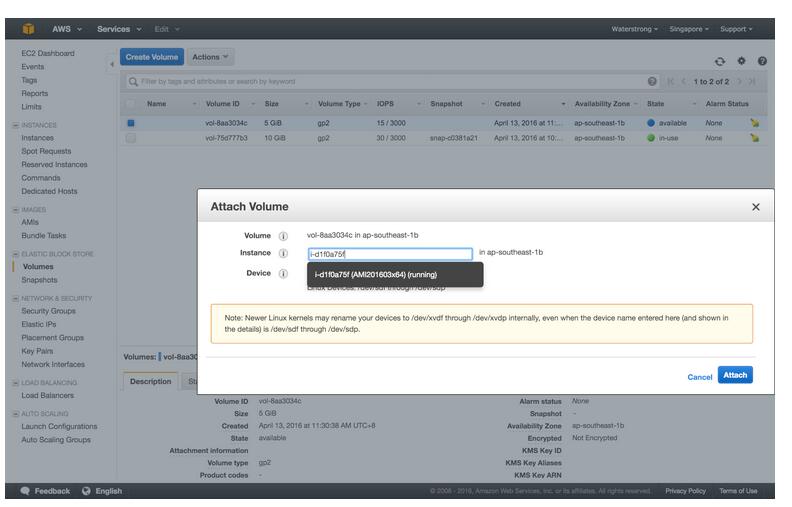Open Launch Configurations in the sidebar
Screen dimensions: 792x507
tap(59, 426)
